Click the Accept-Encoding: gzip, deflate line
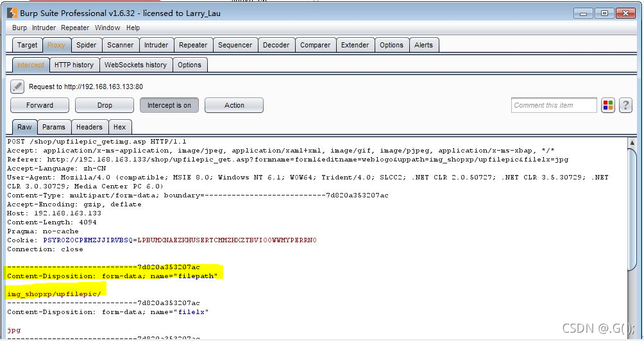Screen dimensions: 644x341 pos(74,204)
